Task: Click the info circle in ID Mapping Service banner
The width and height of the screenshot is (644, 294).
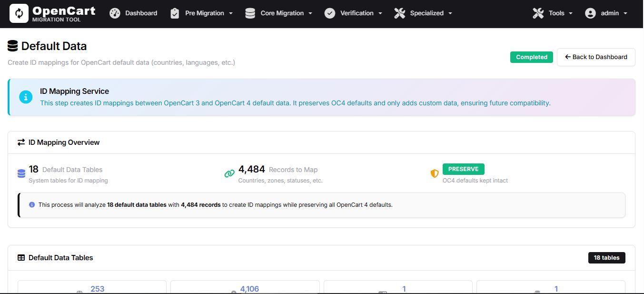Action: click(25, 97)
